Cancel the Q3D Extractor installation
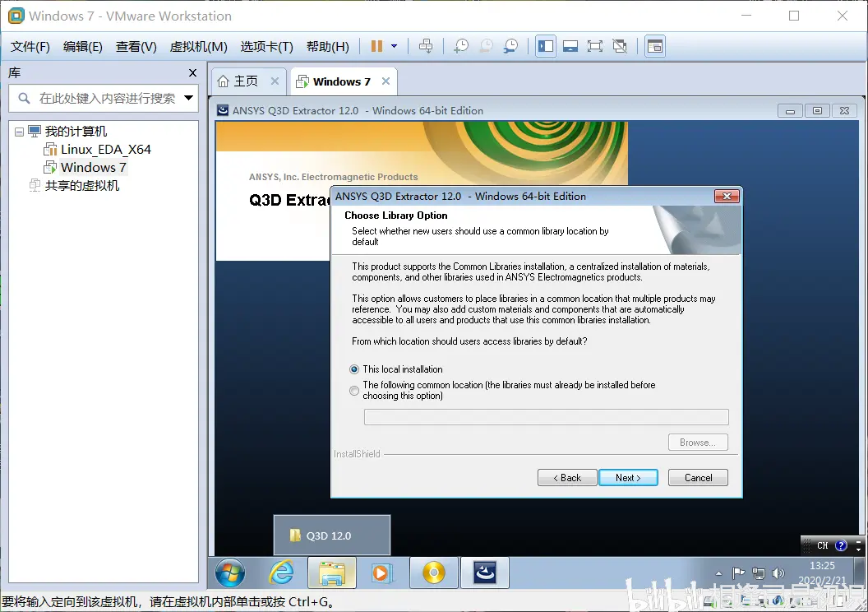Screen dimensions: 868x612 coord(698,477)
